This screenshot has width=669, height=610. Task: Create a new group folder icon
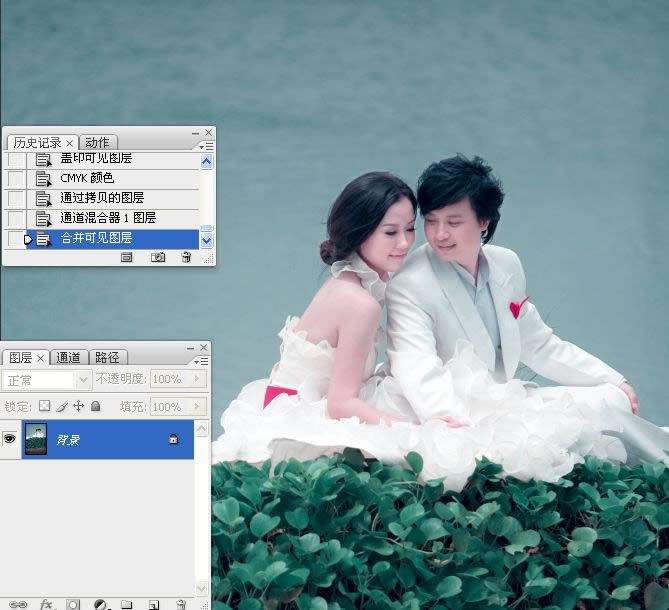(127, 604)
